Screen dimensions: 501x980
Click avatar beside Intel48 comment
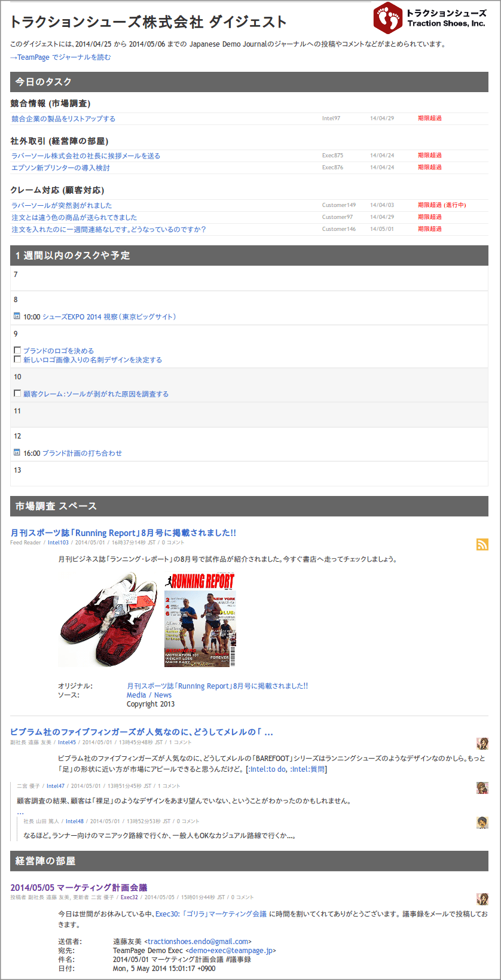tap(482, 823)
